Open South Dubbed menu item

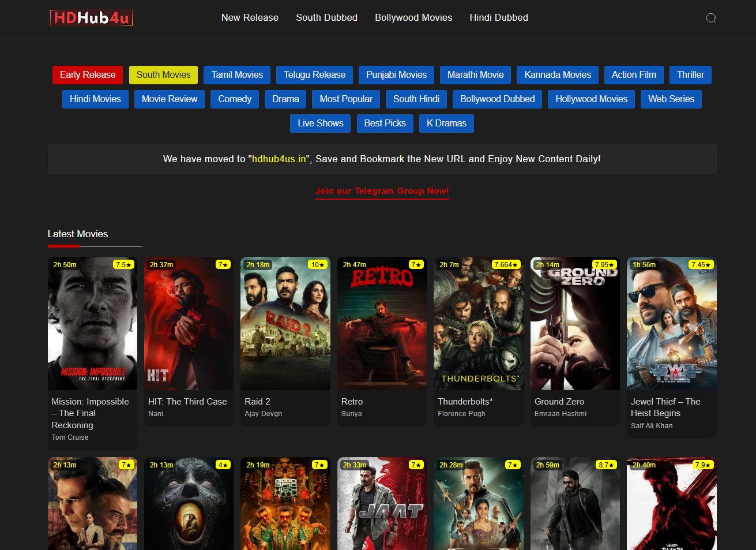pos(326,18)
